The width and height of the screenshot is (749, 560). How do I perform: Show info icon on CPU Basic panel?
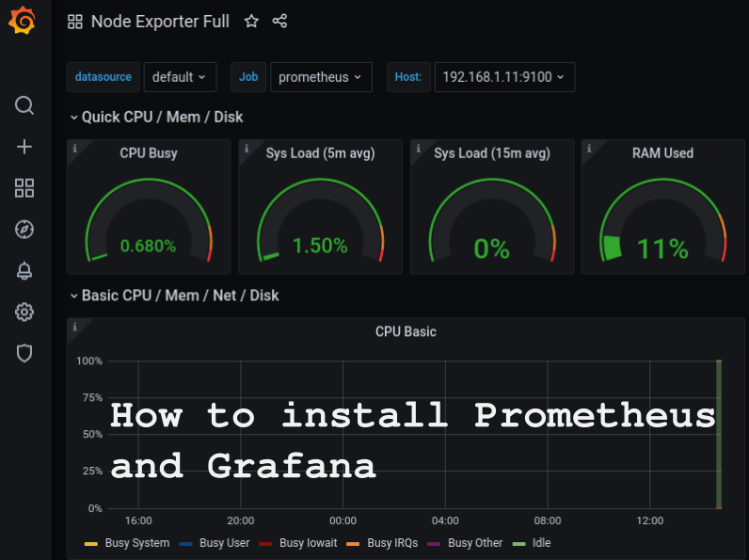click(x=74, y=327)
